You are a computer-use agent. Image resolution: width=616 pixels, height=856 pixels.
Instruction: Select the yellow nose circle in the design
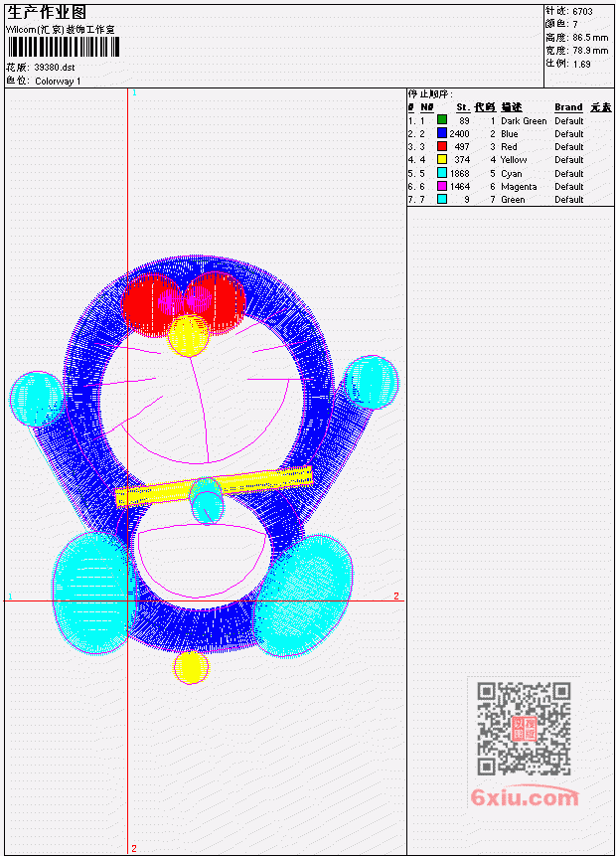pyautogui.click(x=188, y=335)
